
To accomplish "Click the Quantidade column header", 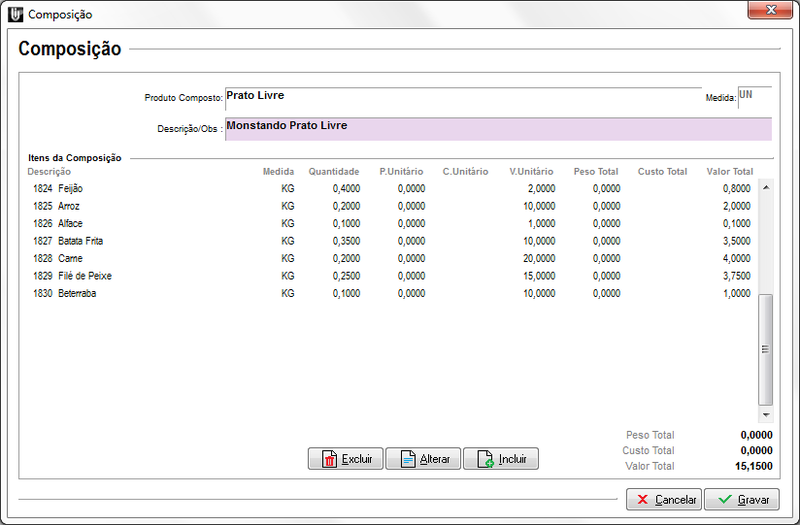I will 333,172.
